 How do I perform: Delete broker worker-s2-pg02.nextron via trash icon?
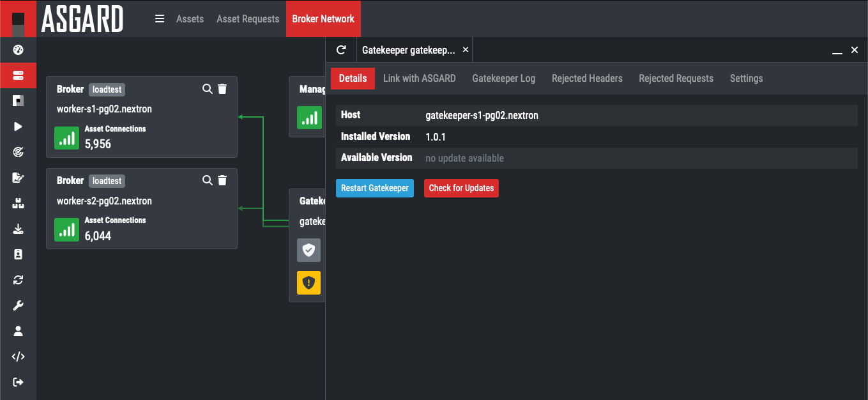222,181
